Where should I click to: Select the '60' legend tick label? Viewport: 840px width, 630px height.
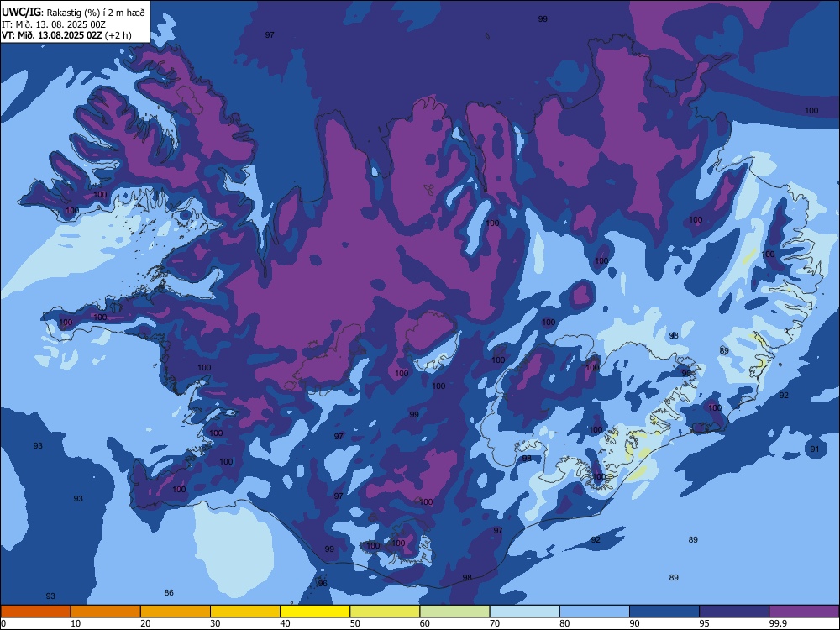pyautogui.click(x=425, y=623)
